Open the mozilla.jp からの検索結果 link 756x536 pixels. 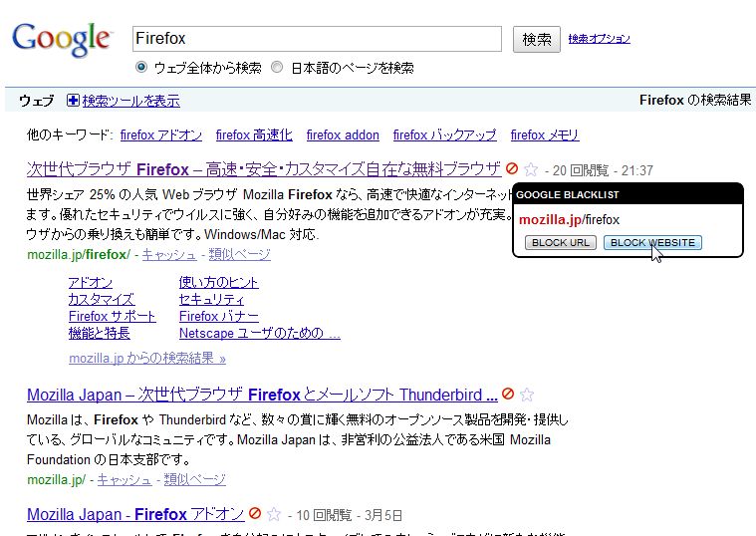147,359
